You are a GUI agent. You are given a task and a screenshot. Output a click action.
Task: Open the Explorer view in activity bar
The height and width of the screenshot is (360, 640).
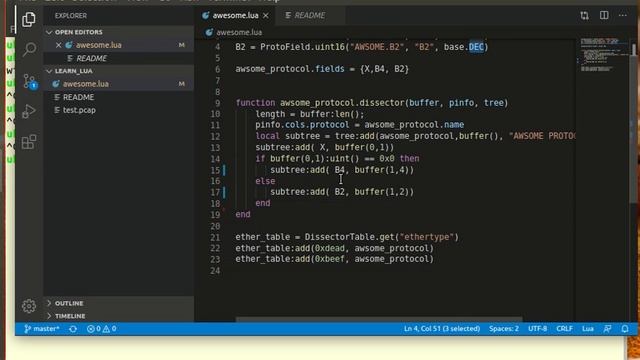coord(29,19)
